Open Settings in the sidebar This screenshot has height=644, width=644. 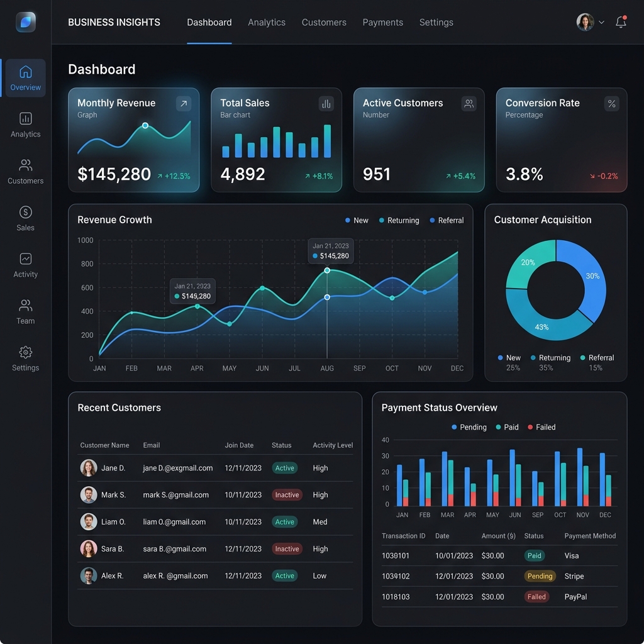click(25, 358)
